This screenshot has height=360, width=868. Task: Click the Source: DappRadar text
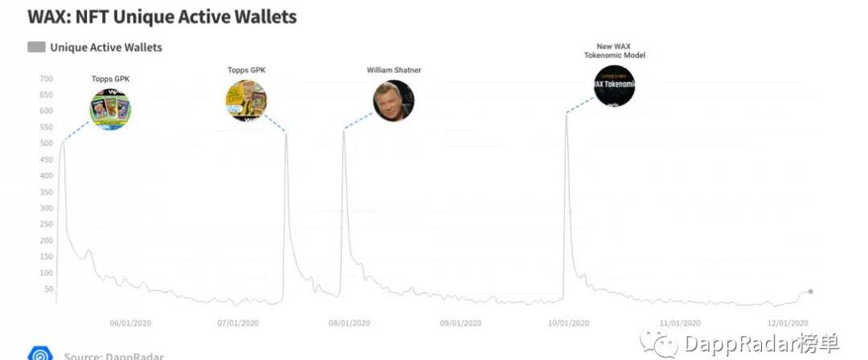114,356
